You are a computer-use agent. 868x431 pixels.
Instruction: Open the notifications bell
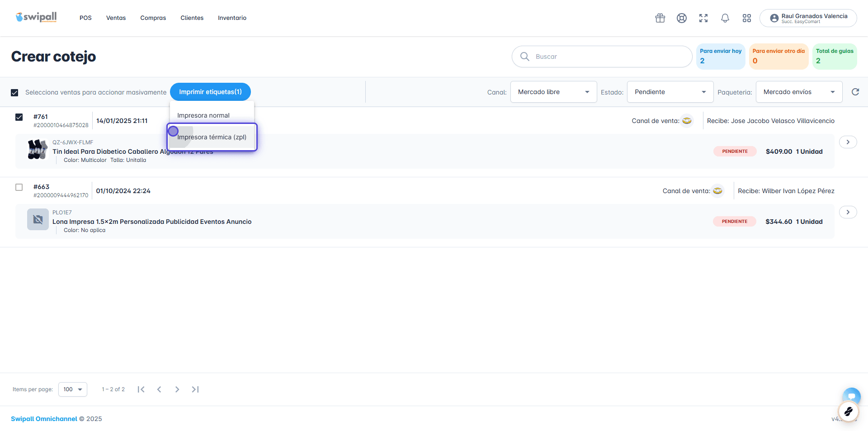[x=725, y=18]
